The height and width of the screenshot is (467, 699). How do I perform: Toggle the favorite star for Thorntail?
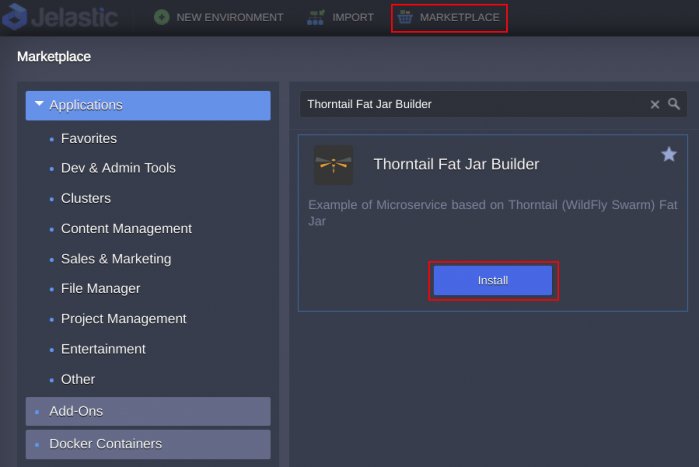(669, 155)
